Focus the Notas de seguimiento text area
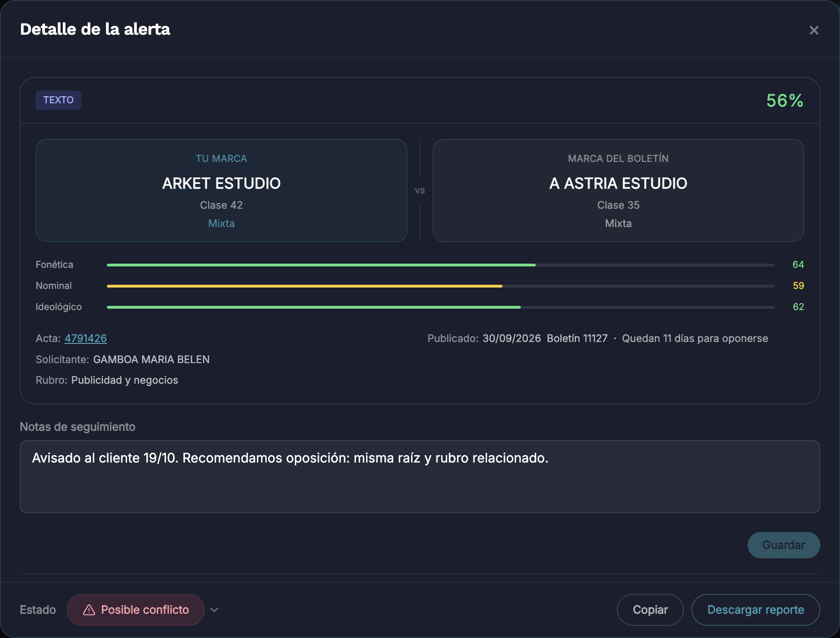Image resolution: width=840 pixels, height=638 pixels. pos(420,477)
